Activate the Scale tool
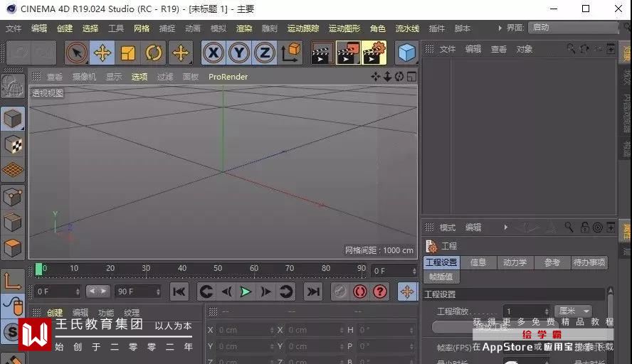The width and height of the screenshot is (632, 364). pos(128,53)
